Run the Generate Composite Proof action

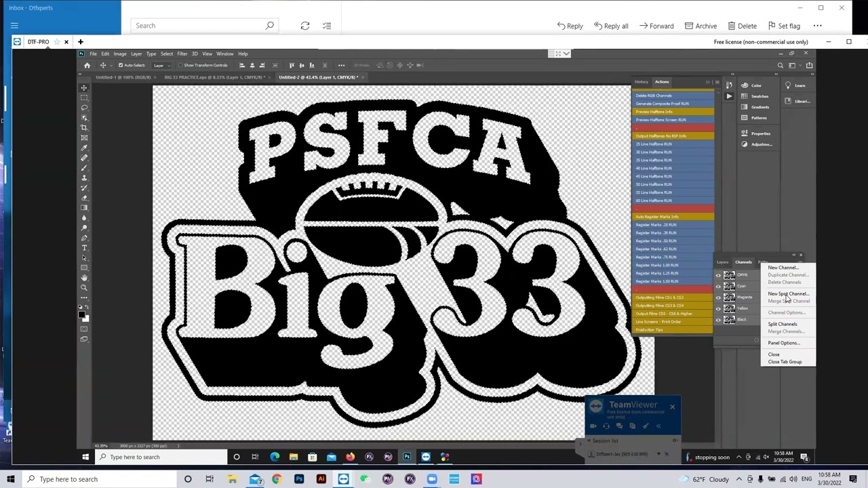coord(673,104)
